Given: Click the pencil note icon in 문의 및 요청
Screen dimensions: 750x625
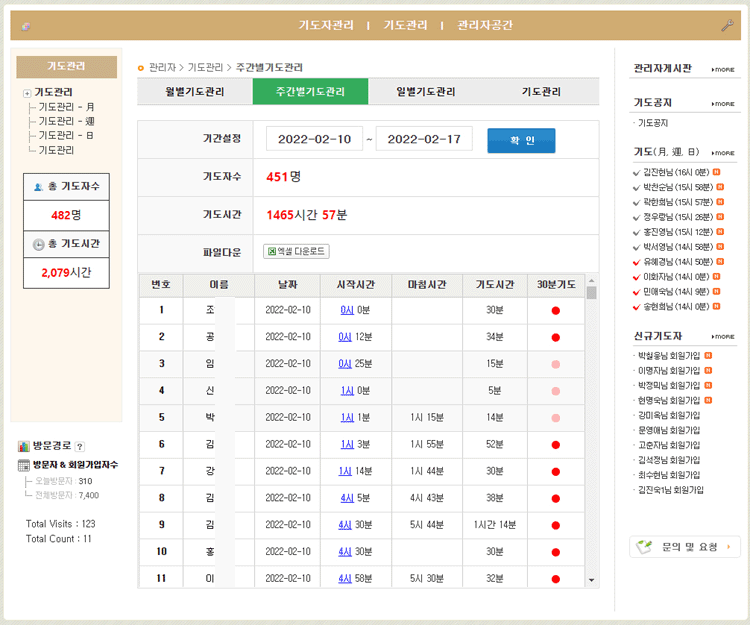Looking at the screenshot, I should pos(644,547).
